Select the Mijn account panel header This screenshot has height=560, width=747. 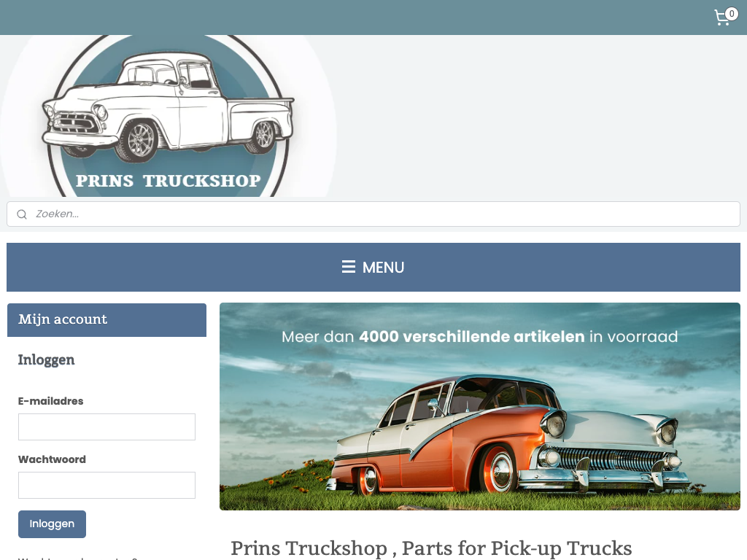[107, 319]
